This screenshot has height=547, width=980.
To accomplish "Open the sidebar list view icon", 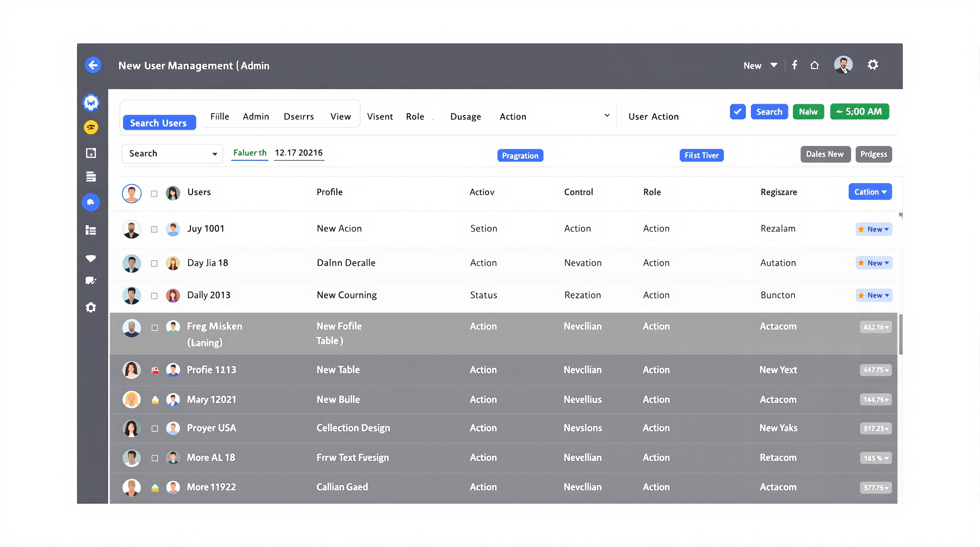I will [x=90, y=230].
